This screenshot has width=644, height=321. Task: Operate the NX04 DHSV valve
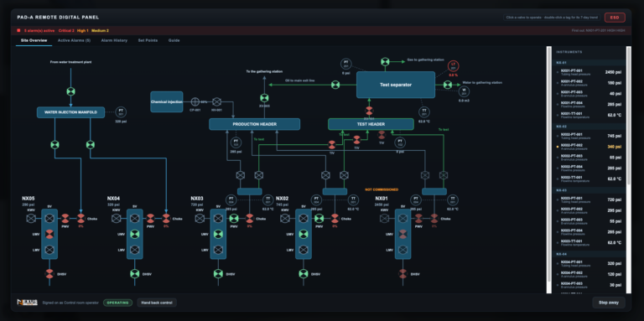tap(134, 274)
